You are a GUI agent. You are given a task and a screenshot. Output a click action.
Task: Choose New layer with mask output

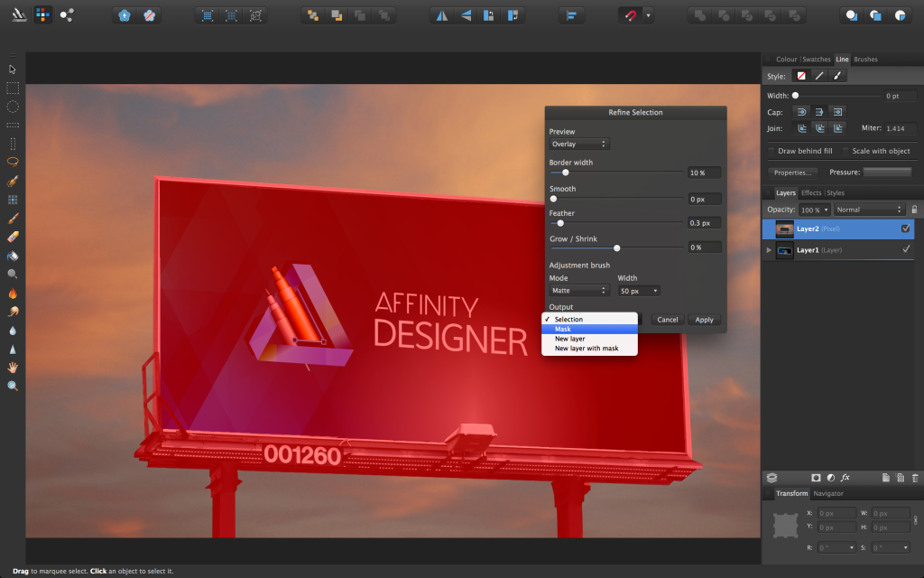pyautogui.click(x=589, y=349)
